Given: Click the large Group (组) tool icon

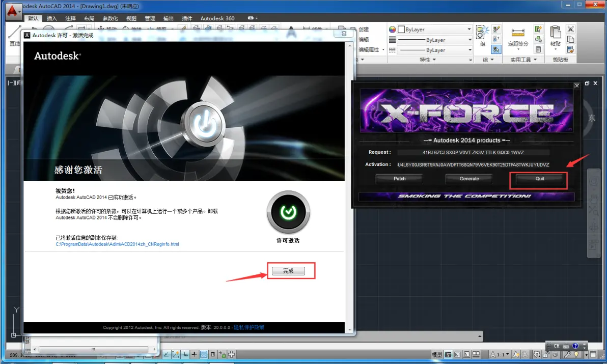Looking at the screenshot, I should point(482,32).
